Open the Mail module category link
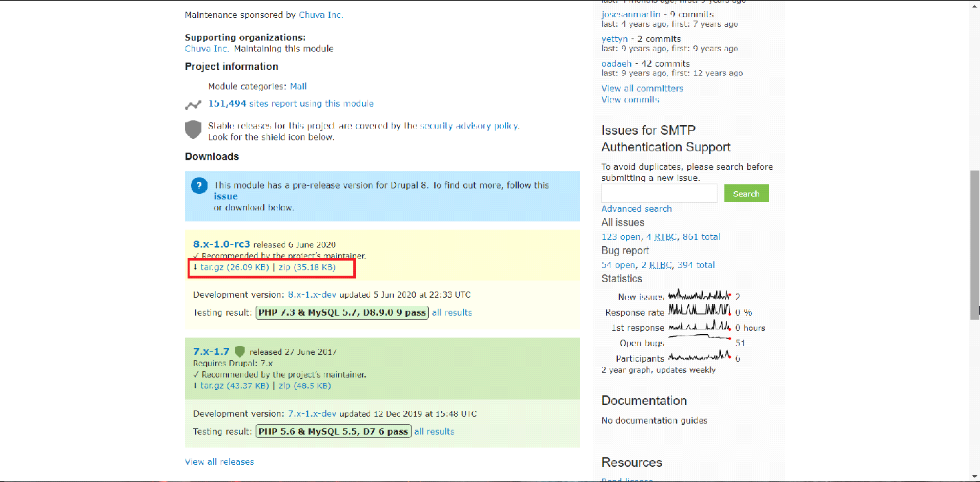Image resolution: width=980 pixels, height=482 pixels. [298, 87]
